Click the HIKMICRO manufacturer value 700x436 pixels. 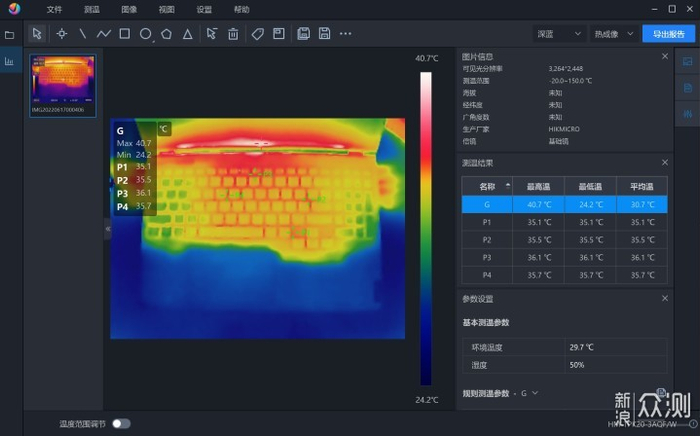pos(564,129)
